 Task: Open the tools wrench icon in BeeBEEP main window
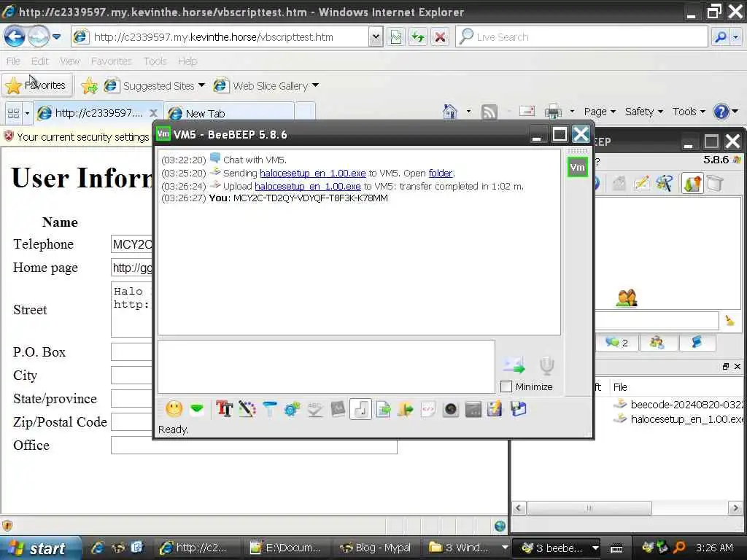click(x=665, y=183)
